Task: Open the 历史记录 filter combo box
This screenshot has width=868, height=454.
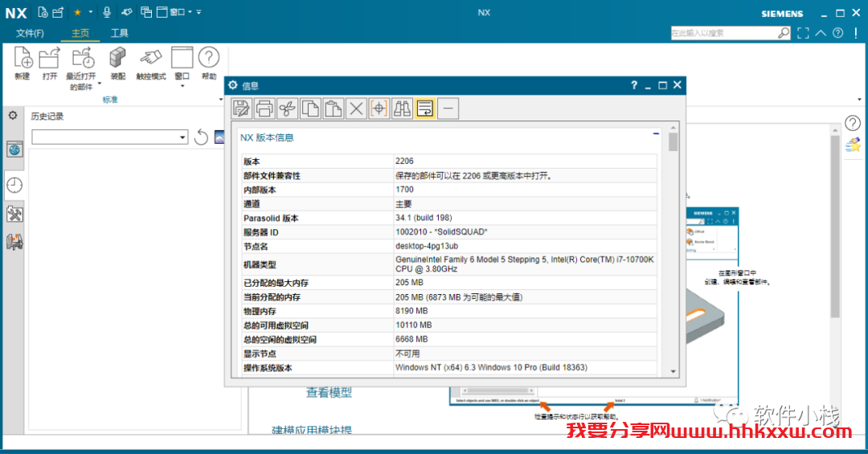Action: tap(109, 137)
